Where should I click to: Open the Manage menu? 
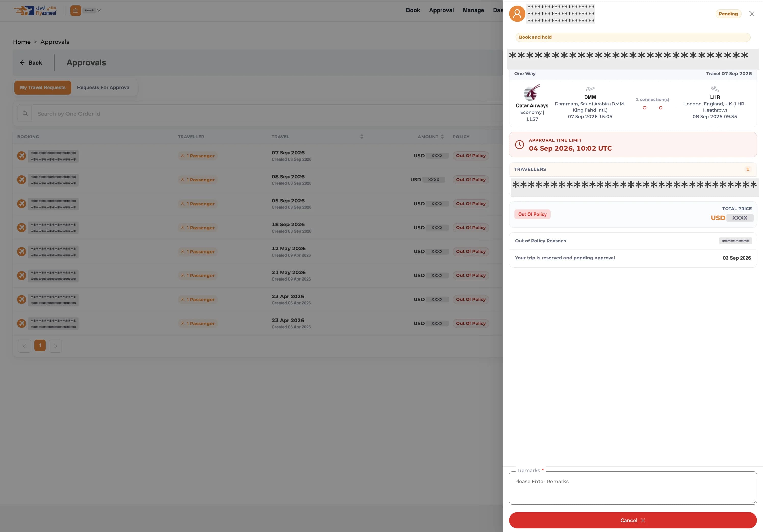pos(473,10)
